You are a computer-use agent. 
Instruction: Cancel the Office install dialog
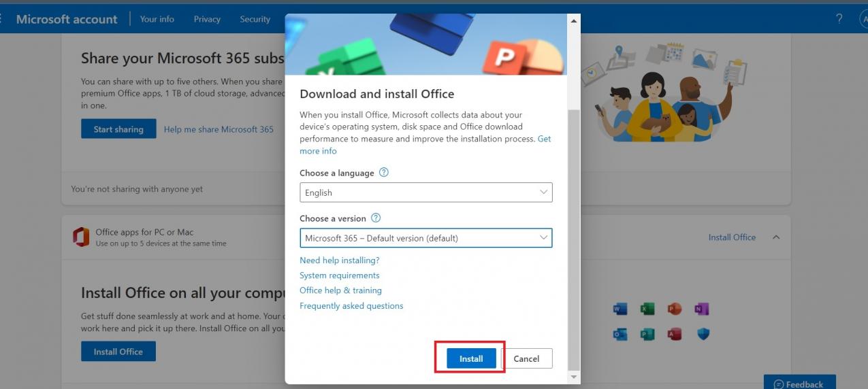click(x=526, y=358)
